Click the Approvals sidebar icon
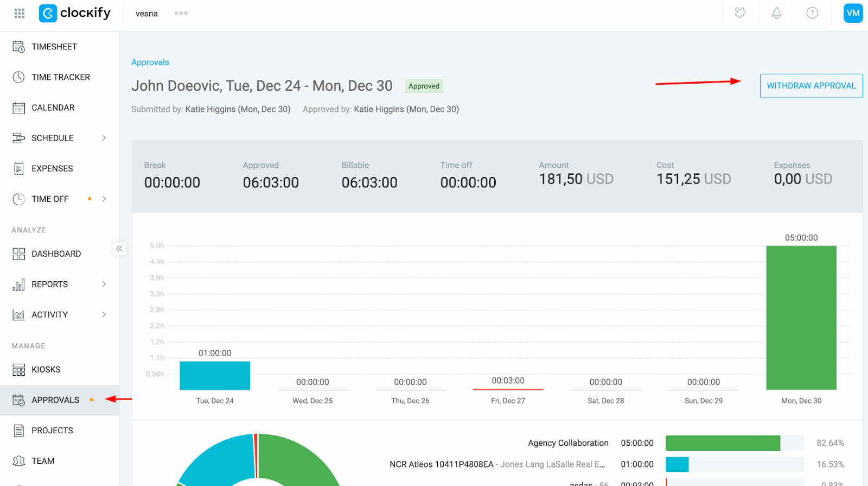The image size is (868, 486). tap(19, 400)
